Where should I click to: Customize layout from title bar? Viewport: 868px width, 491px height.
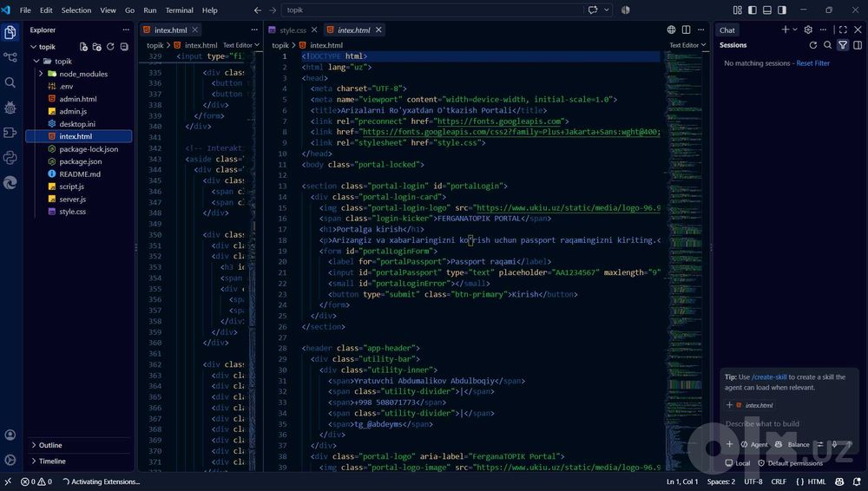[737, 10]
